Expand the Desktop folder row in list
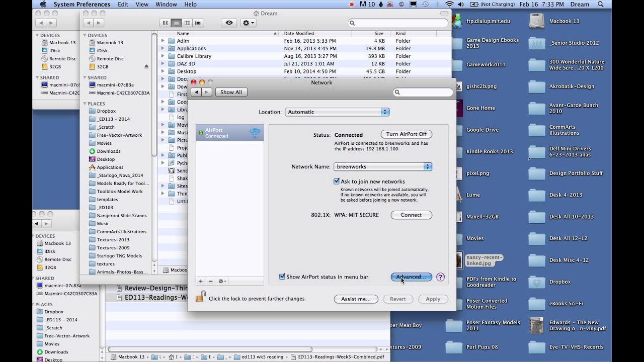The image size is (644, 362). (x=163, y=71)
